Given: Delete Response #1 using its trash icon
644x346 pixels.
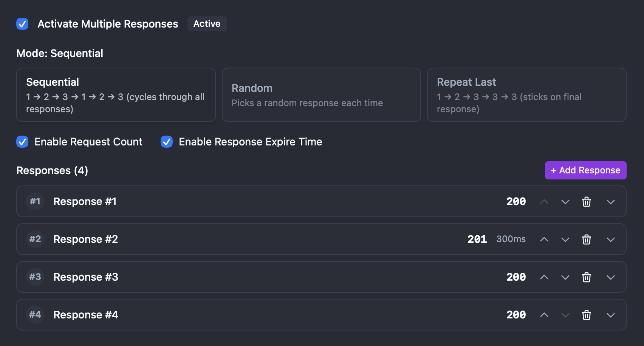Looking at the screenshot, I should click(x=587, y=202).
